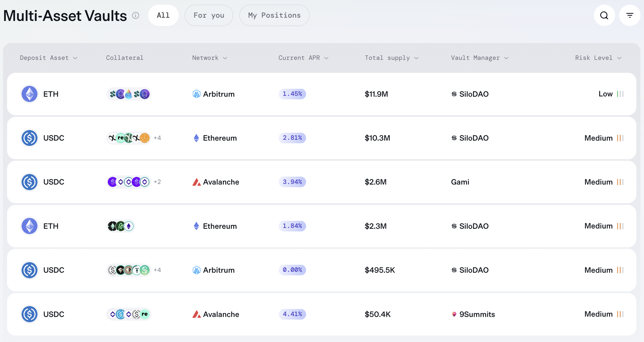Sort by Deposit Asset column
Image resolution: width=644 pixels, height=342 pixels.
point(48,58)
